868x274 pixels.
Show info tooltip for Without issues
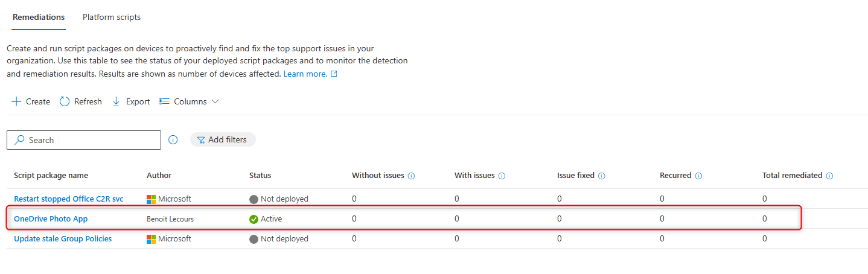click(412, 176)
